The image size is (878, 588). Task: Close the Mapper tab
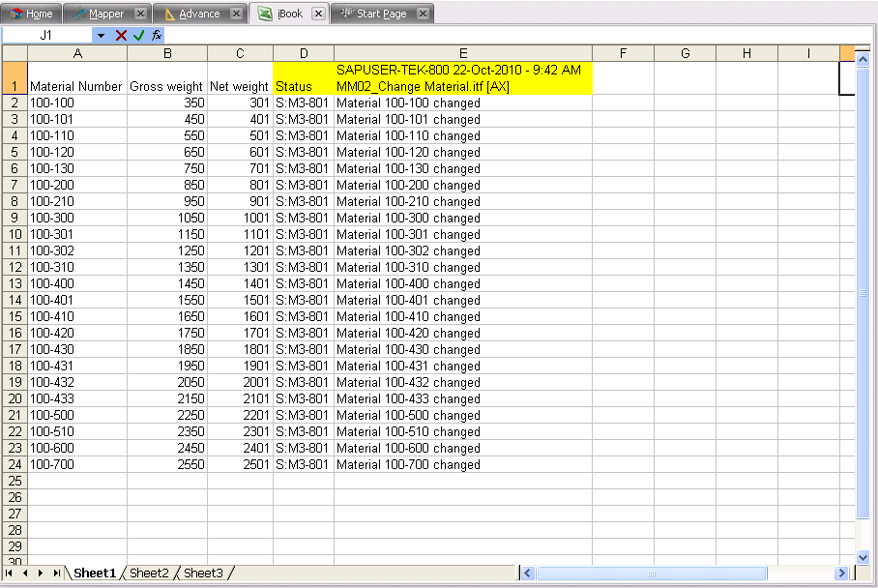tap(140, 14)
